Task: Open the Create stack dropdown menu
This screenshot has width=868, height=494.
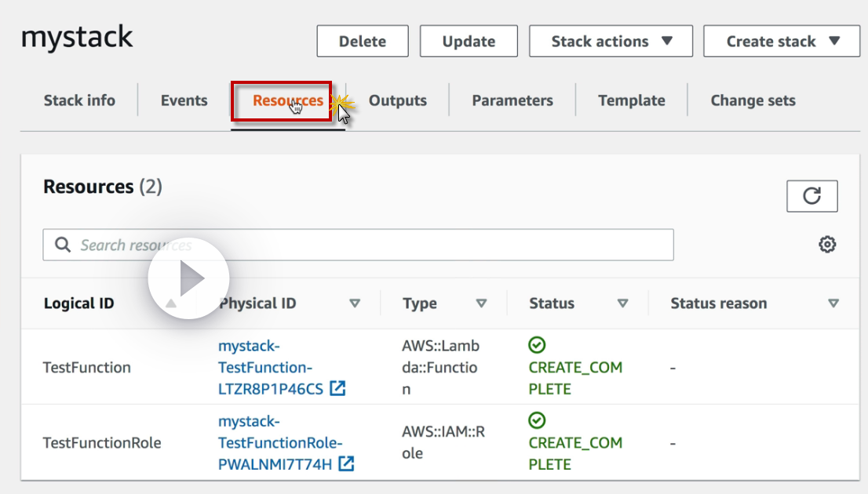Action: pyautogui.click(x=782, y=42)
